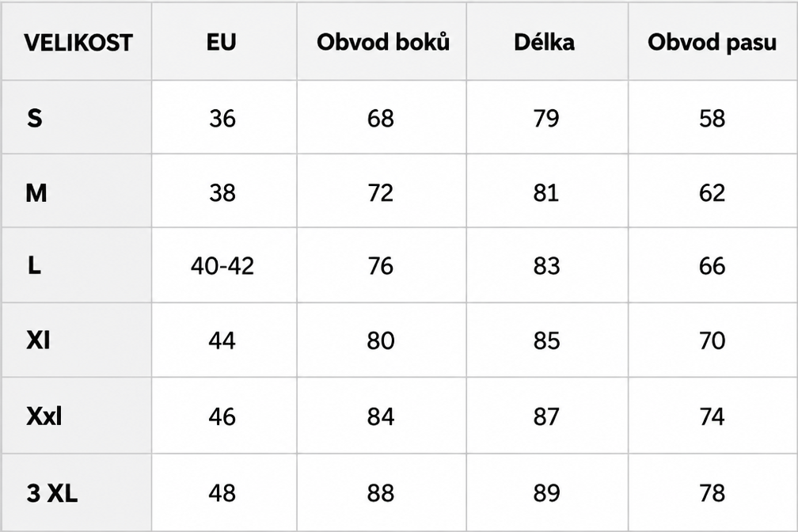Click hip value 88 cell
The height and width of the screenshot is (532, 798).
point(381,492)
